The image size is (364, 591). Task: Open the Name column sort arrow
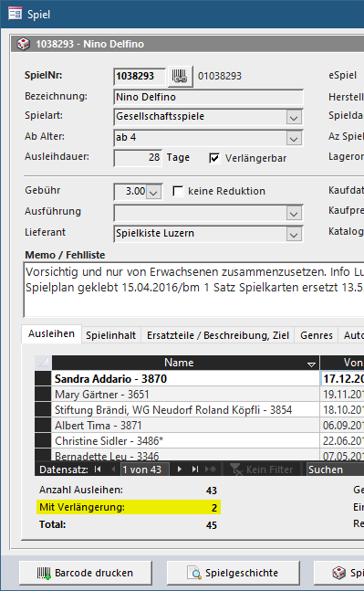point(311,364)
